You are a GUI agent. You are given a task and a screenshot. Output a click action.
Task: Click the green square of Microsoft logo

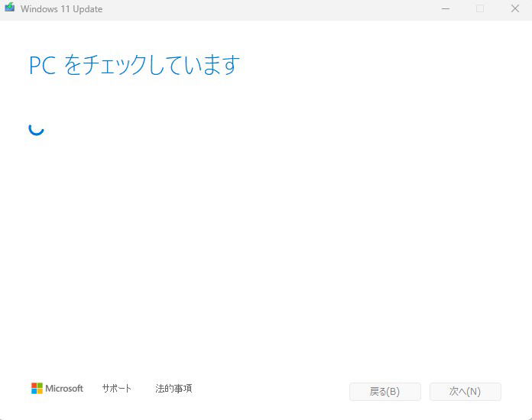[40, 386]
